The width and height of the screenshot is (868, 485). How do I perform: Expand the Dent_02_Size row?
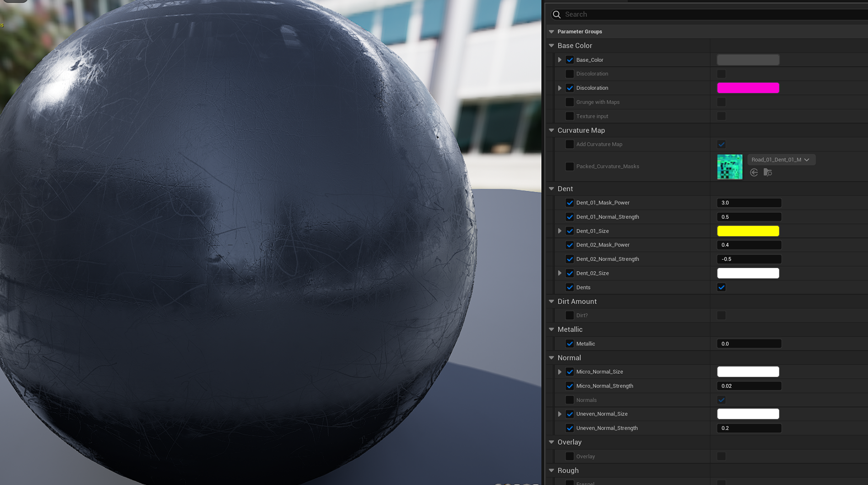coord(560,273)
